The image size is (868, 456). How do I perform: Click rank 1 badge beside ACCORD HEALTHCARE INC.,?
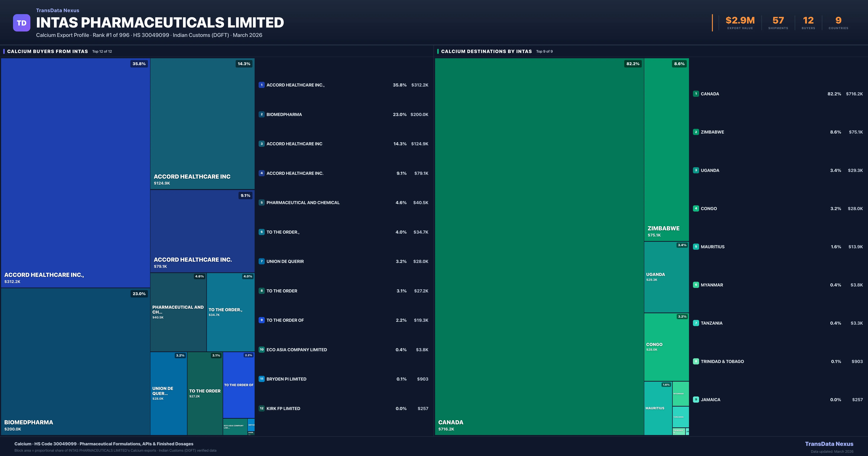point(261,85)
